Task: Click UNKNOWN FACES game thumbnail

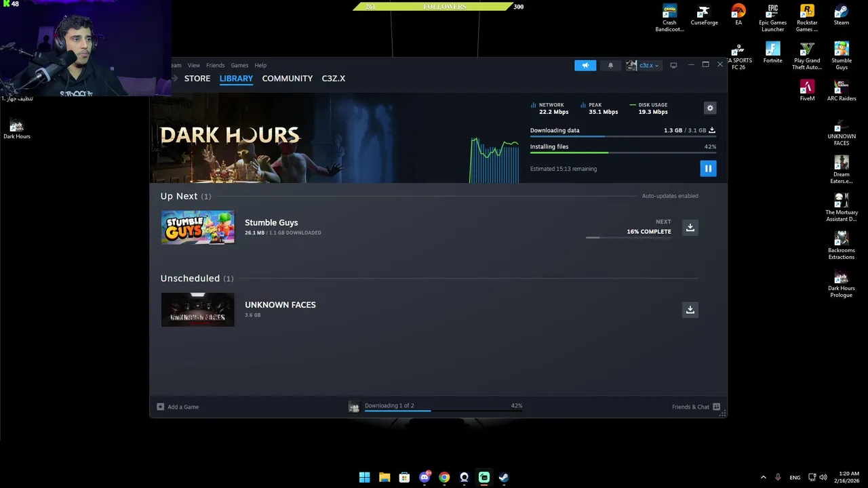Action: point(197,310)
